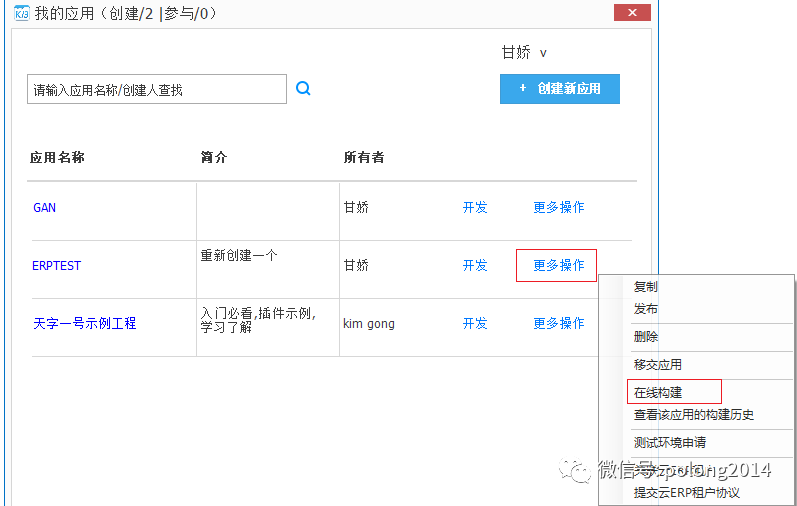Select 复制 from the context menu
Image resolution: width=797 pixels, height=506 pixels.
pyautogui.click(x=646, y=286)
